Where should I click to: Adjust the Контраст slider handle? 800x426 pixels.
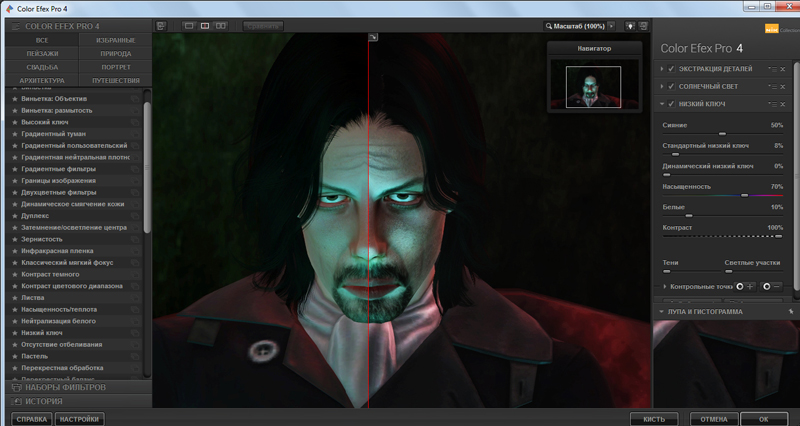point(779,236)
